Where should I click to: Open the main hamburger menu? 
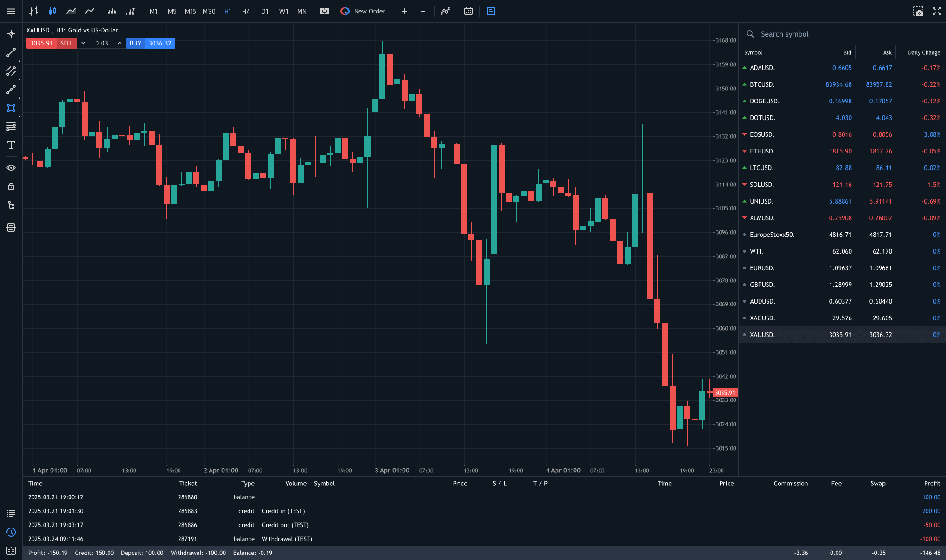coord(11,11)
